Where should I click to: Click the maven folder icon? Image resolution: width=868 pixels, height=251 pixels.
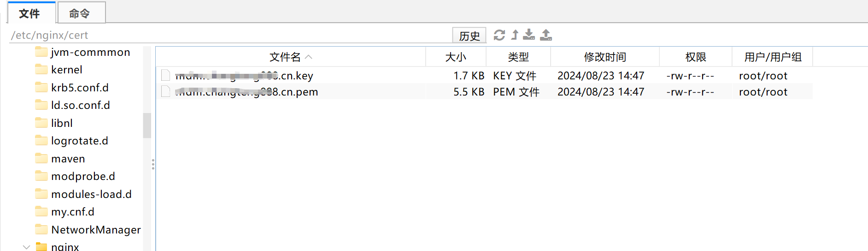tap(41, 158)
